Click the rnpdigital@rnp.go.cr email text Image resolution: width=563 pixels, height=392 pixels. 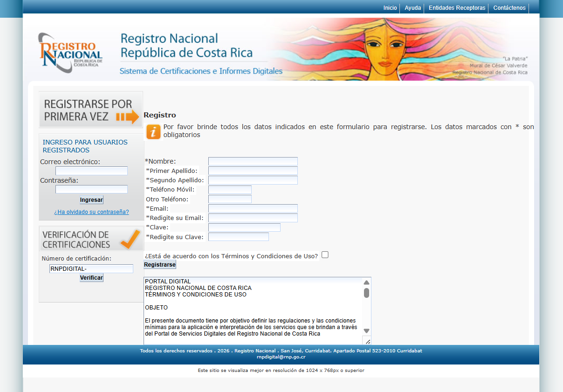281,357
